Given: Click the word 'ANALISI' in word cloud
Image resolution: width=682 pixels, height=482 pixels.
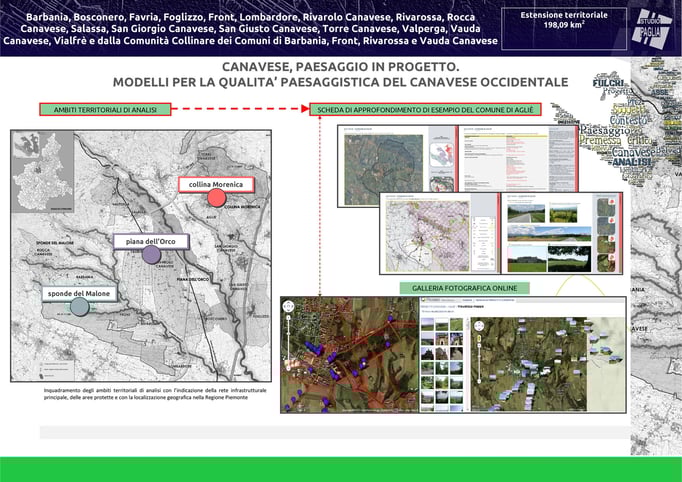Looking at the screenshot, I should (x=632, y=162).
